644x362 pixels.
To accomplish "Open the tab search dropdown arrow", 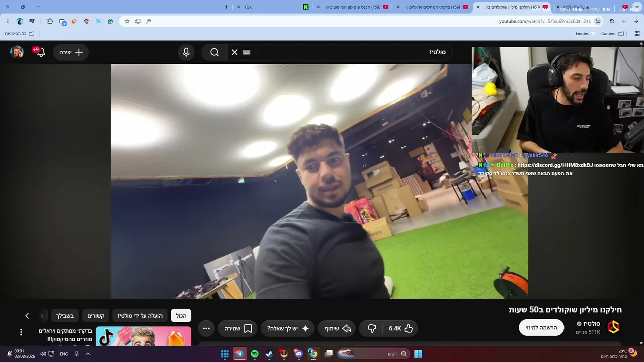I will 637,7.
